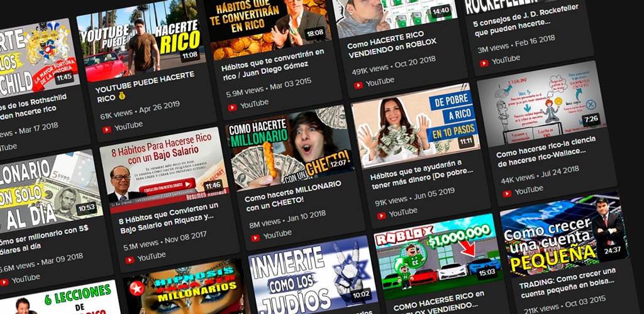Click title '5 consejos de J. D. Rockefeller'
Screen dimensions: 644x314
coord(526,21)
